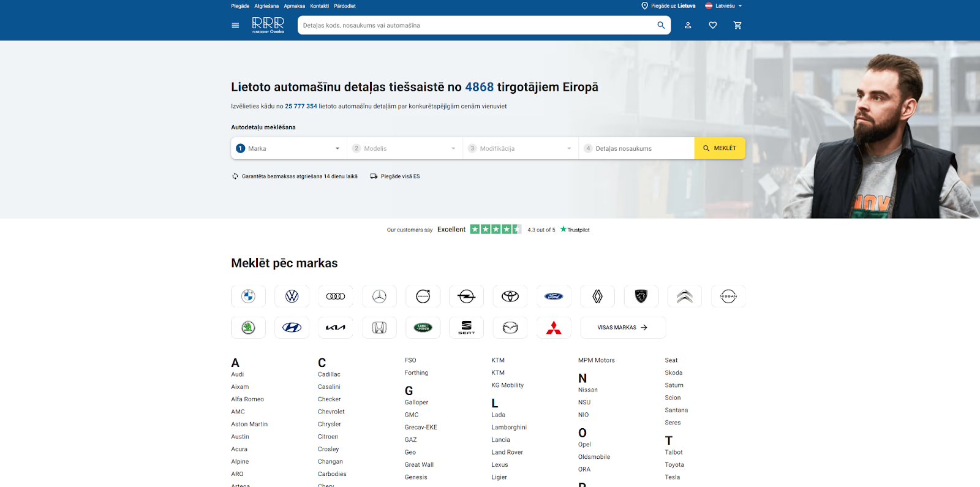Select the Mercedes-Benz brand logo
This screenshot has height=487, width=980.
coord(379,296)
